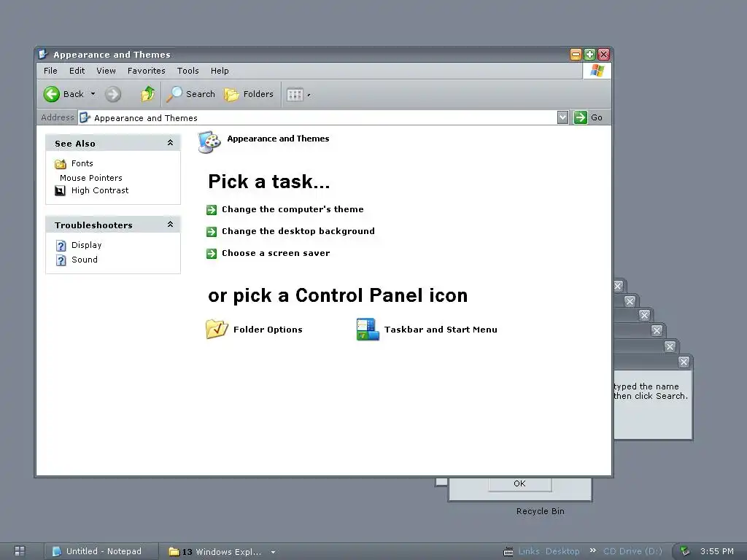Viewport: 747px width, 560px height.
Task: Click the Folder Options label
Action: tap(268, 330)
